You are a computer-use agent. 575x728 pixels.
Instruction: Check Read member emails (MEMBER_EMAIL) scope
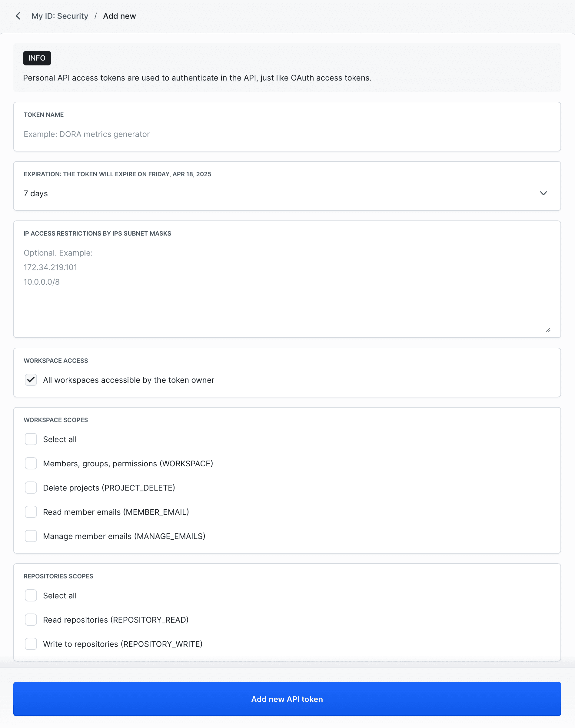(x=31, y=512)
